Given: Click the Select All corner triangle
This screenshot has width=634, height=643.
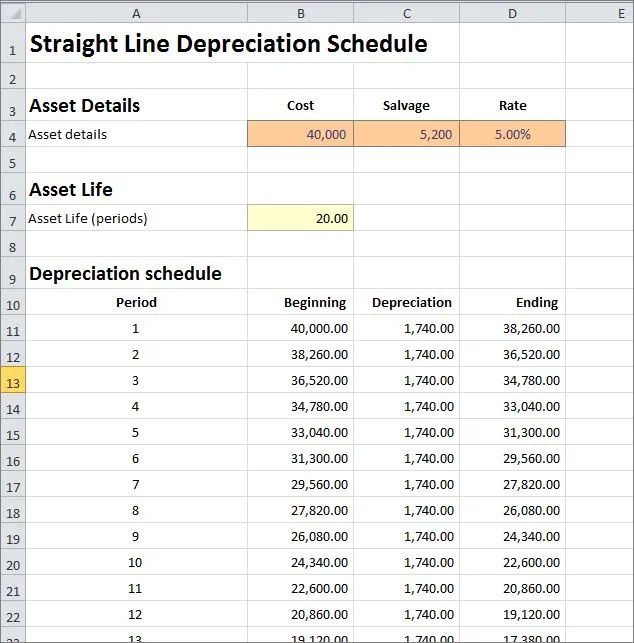Looking at the screenshot, I should coord(13,14).
